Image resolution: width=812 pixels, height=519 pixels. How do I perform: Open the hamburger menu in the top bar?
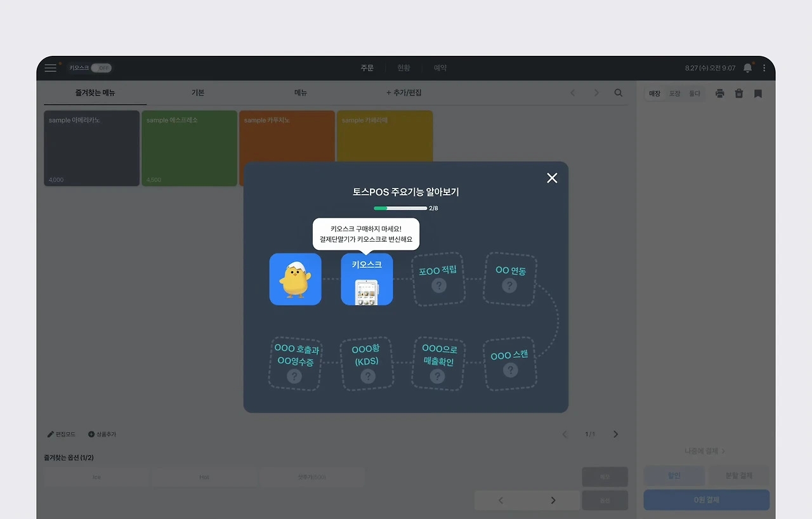(x=50, y=68)
